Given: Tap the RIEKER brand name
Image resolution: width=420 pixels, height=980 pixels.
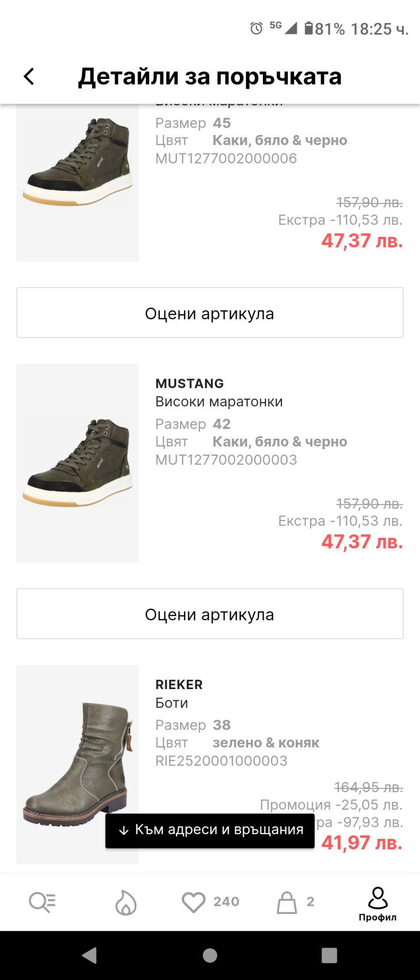Looking at the screenshot, I should [x=179, y=684].
